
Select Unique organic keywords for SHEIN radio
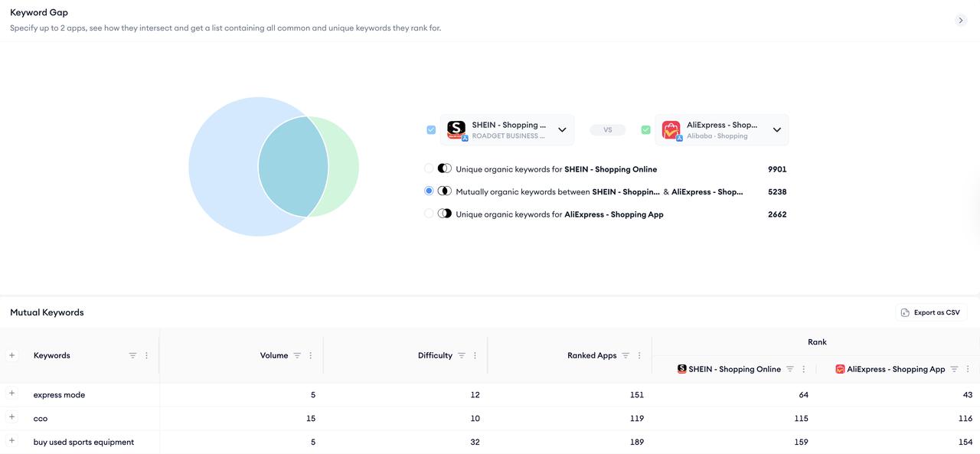pyautogui.click(x=429, y=168)
